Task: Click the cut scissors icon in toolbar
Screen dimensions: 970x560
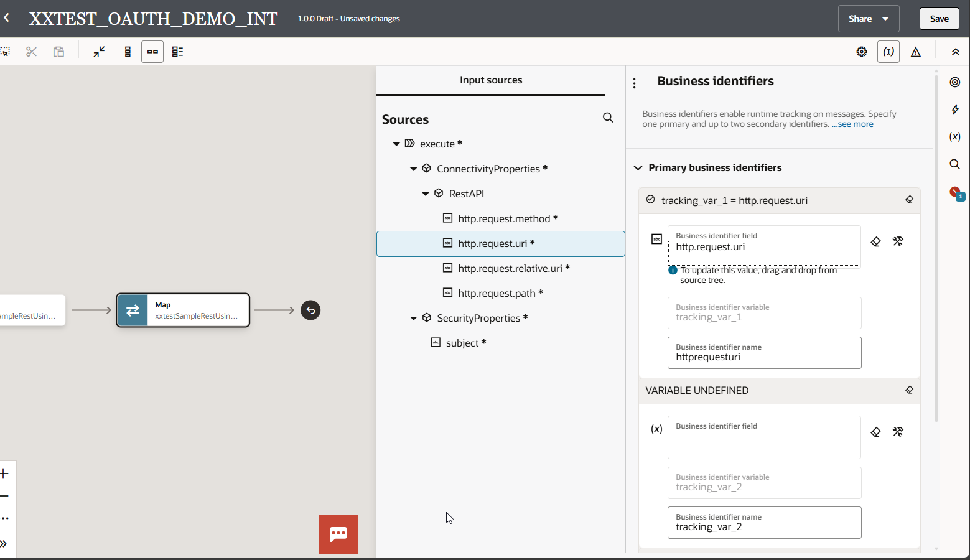Action: pyautogui.click(x=31, y=52)
